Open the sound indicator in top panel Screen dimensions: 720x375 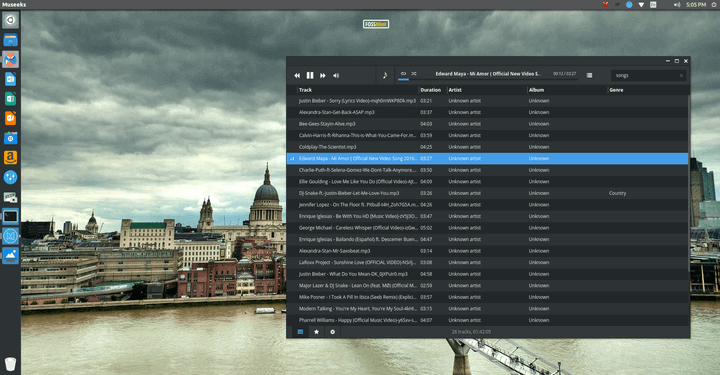(x=677, y=5)
